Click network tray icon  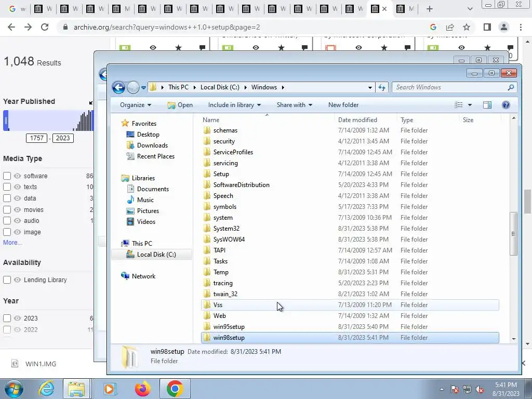tap(467, 390)
